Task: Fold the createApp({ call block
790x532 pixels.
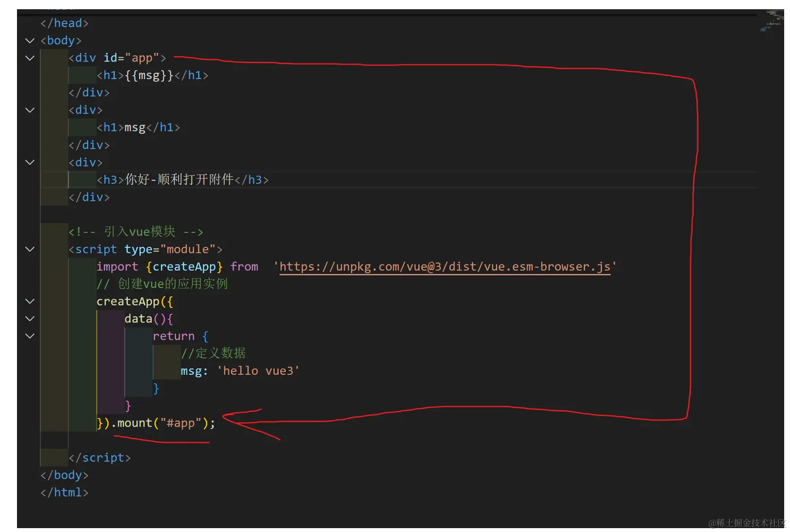Action: pyautogui.click(x=30, y=301)
